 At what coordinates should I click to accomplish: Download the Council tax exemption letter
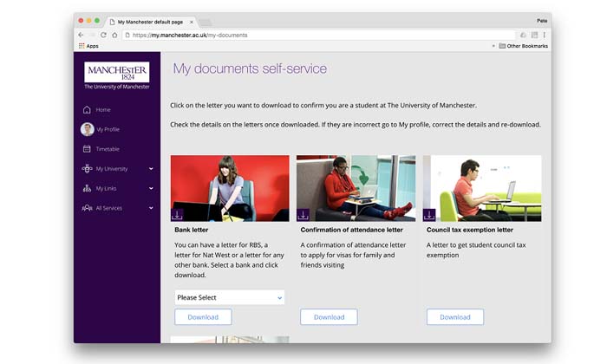(455, 317)
